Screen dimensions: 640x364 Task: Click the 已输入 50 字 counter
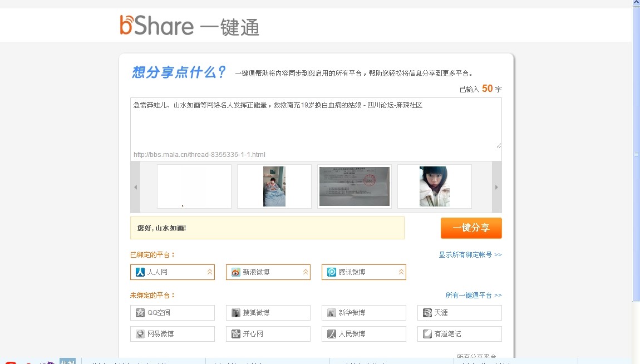coord(480,88)
